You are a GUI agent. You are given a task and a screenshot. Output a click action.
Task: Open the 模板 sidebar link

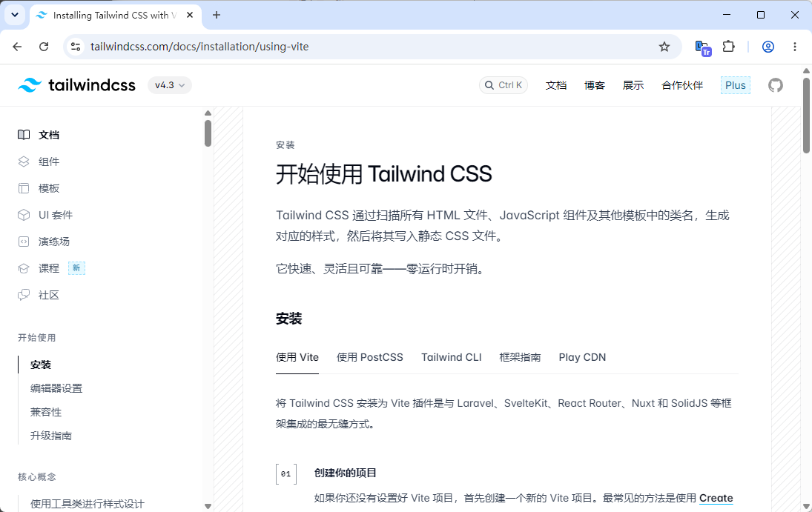pos(49,188)
